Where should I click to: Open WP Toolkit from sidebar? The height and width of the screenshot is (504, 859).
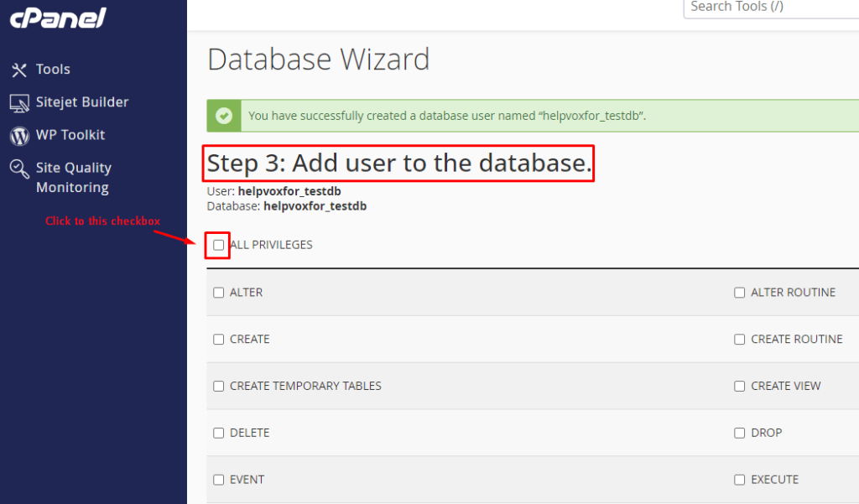coord(70,135)
